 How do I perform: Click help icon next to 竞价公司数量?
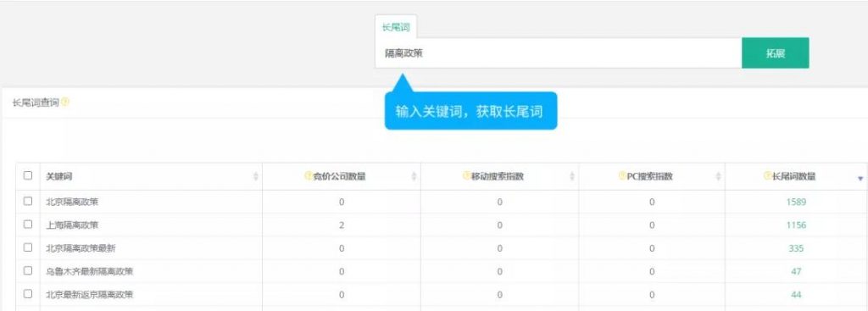click(309, 176)
